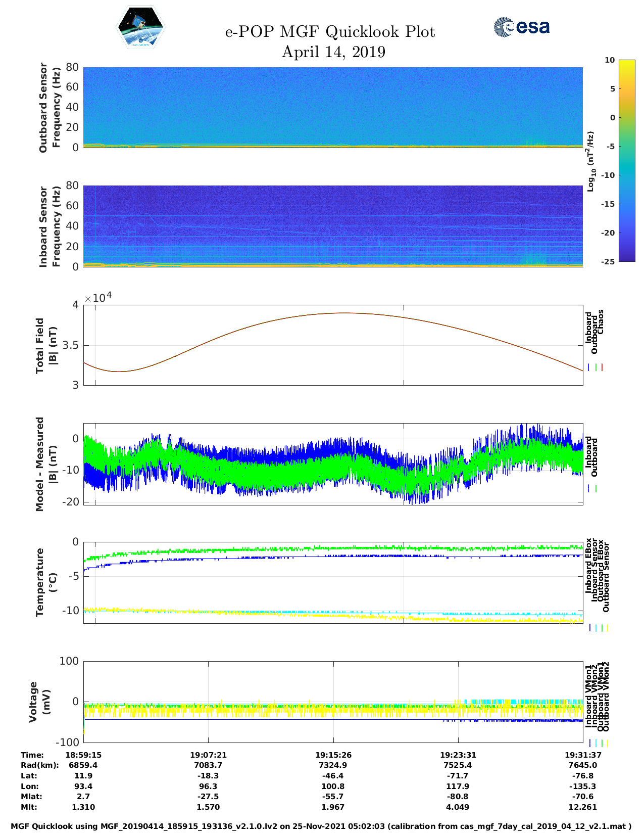Click the 19:23:31 time label

tap(458, 755)
